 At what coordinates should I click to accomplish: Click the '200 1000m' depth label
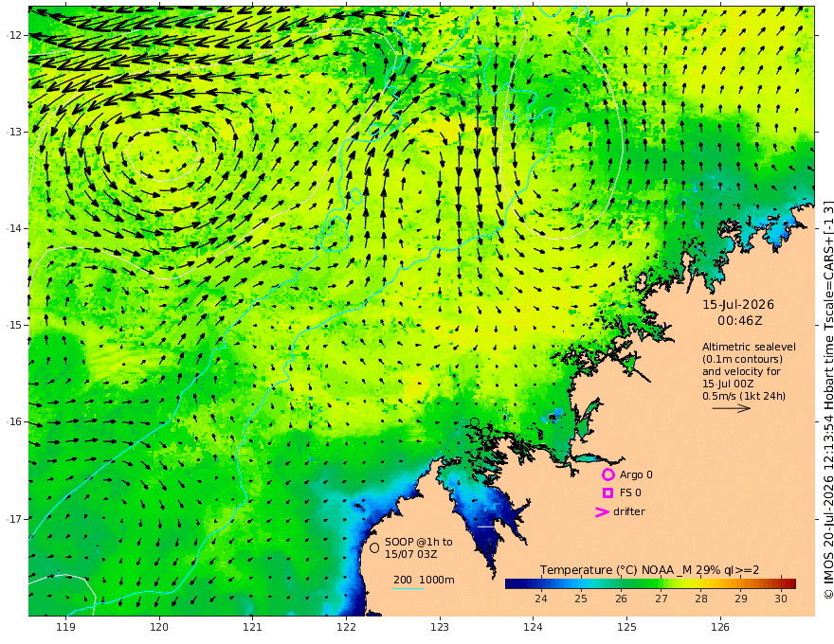tap(424, 580)
